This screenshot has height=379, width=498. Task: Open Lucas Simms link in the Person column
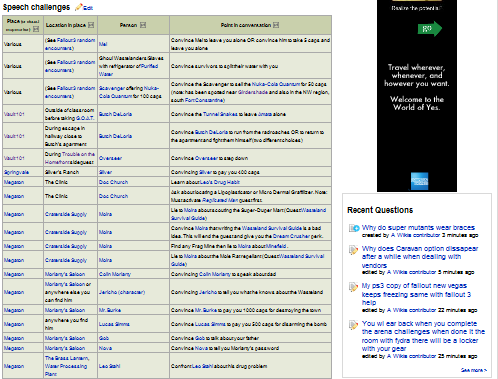114,324
